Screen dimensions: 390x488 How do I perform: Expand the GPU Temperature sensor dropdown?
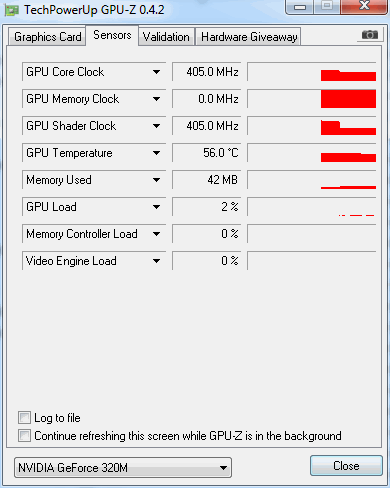[156, 153]
